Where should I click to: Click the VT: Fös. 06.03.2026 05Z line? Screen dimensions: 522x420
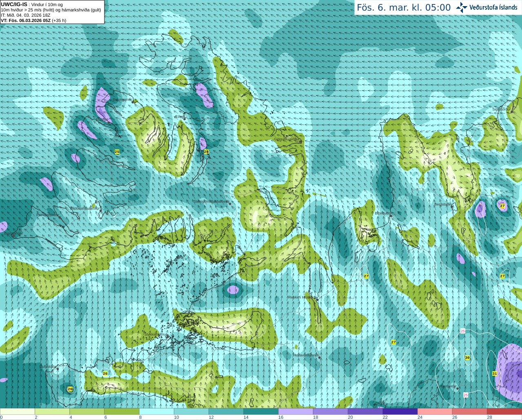[x=33, y=20]
